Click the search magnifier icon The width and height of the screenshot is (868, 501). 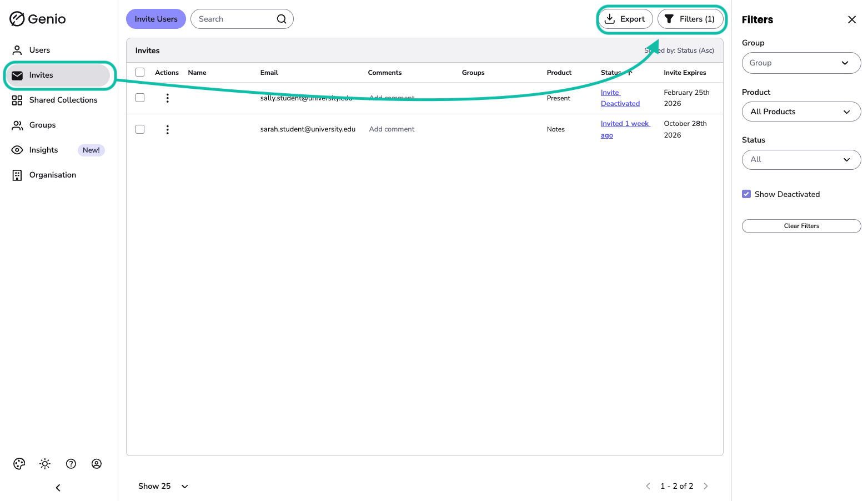click(282, 19)
